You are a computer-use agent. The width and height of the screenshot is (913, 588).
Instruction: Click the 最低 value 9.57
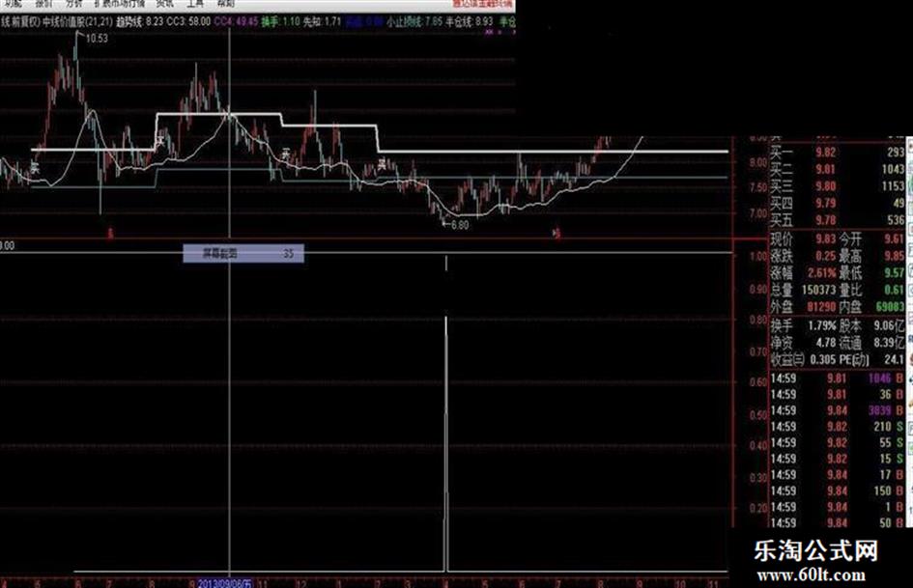coord(894,272)
